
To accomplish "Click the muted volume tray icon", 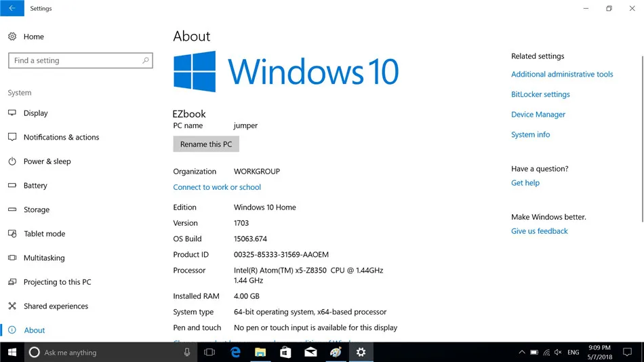I will point(558,352).
